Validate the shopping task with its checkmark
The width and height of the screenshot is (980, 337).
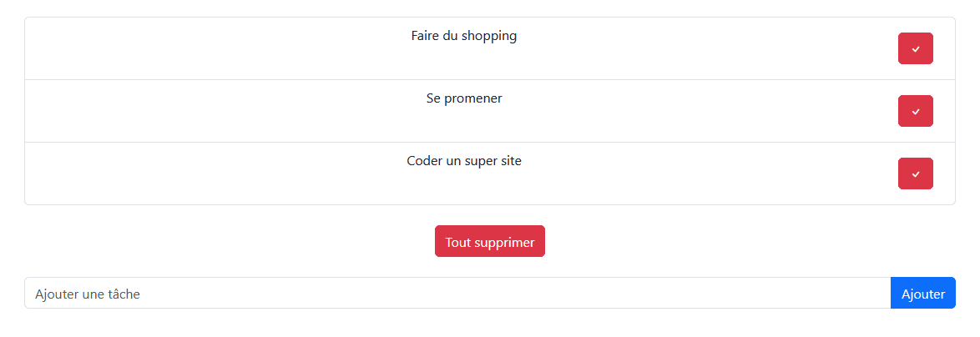point(915,48)
